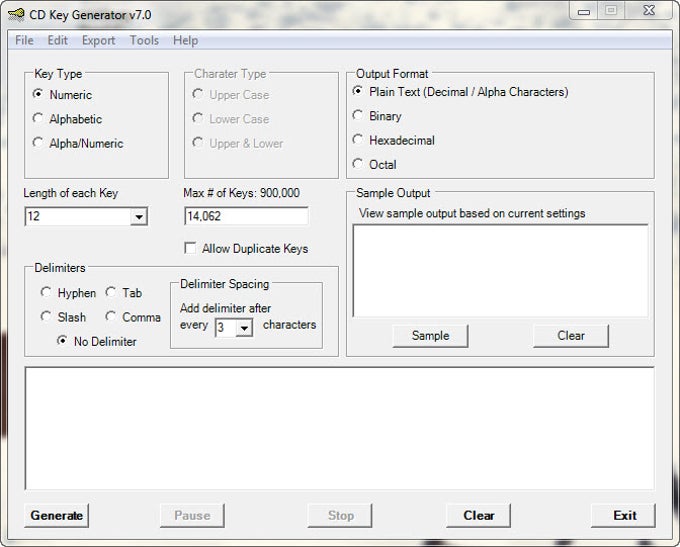Choose the Binary output format
The height and width of the screenshot is (547, 680).
point(359,116)
